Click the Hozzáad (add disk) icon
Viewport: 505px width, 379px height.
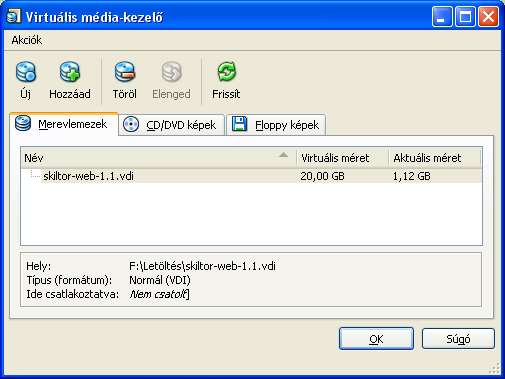pos(70,72)
